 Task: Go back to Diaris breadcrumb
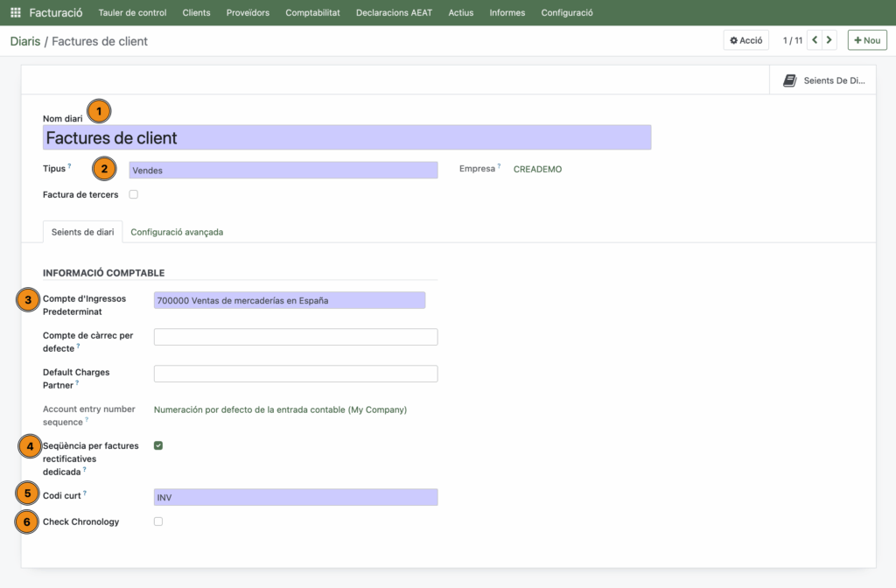tap(25, 41)
